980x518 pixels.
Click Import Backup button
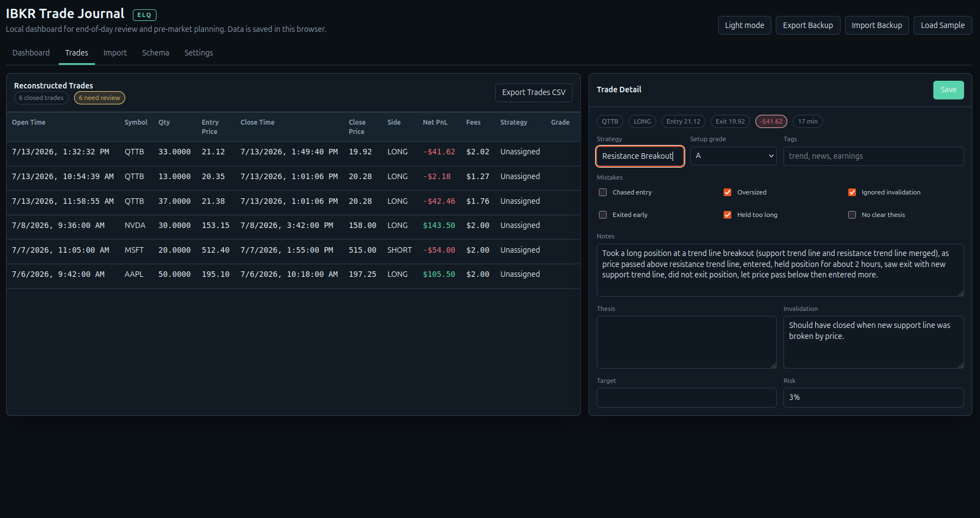point(877,25)
